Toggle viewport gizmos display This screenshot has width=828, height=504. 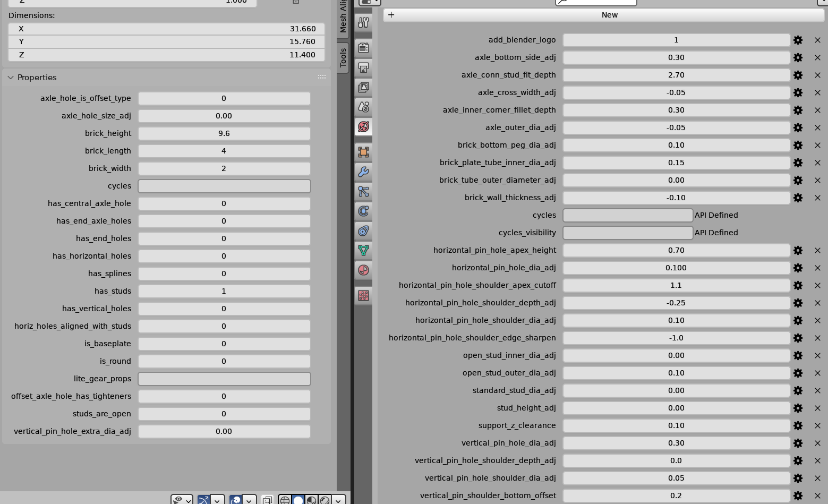203,500
